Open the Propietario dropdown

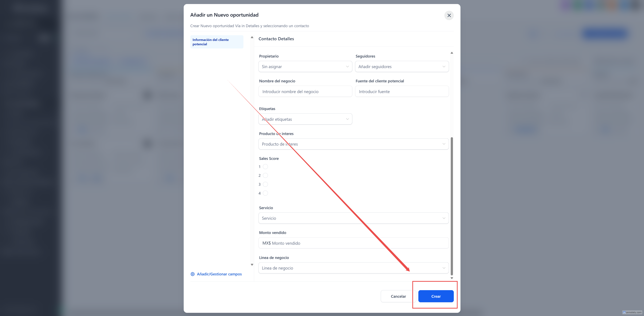pos(305,66)
